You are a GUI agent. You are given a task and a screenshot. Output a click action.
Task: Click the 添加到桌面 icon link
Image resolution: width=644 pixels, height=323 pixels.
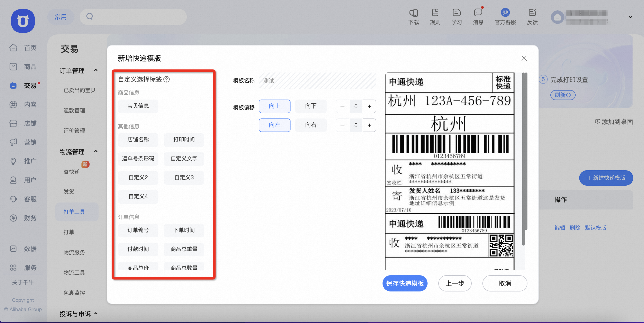(x=614, y=122)
